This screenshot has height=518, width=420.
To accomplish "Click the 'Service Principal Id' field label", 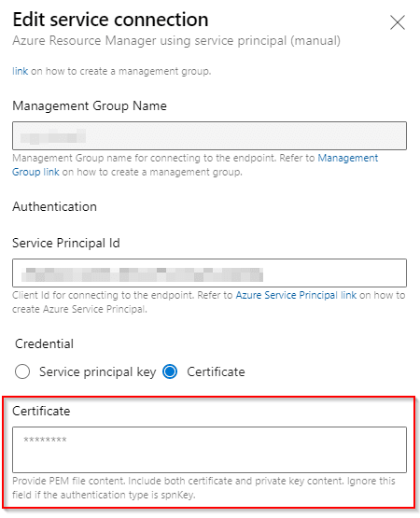I will [x=65, y=244].
